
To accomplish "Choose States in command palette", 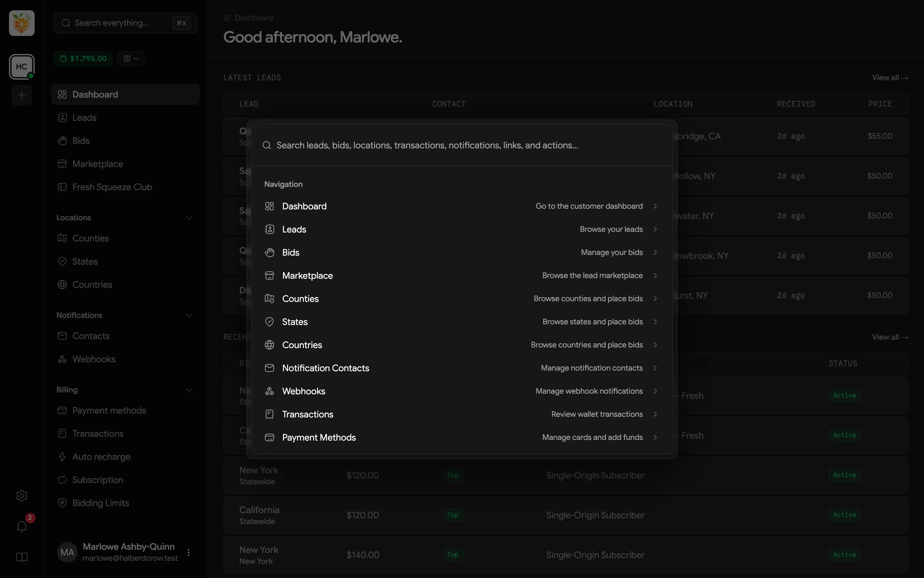I will coord(462,322).
